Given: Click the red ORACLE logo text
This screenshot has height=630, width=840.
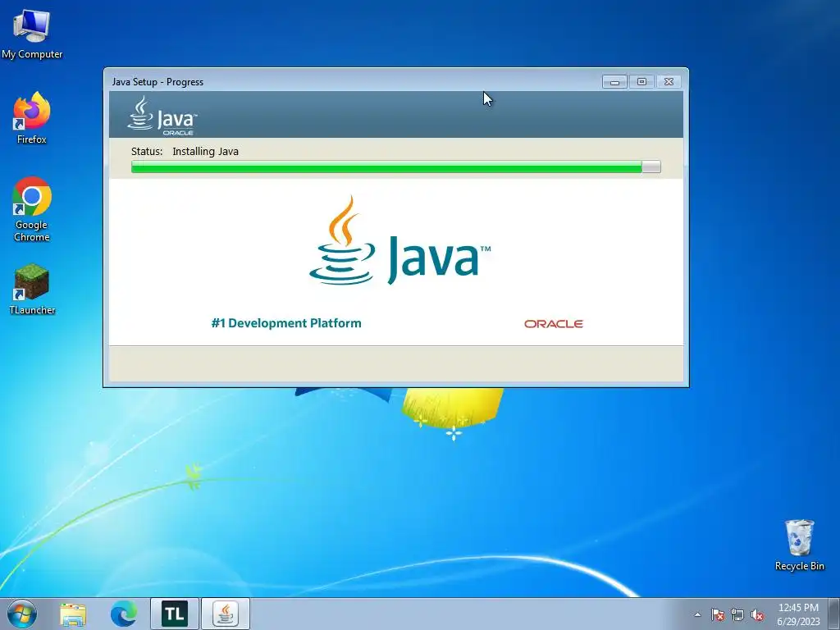Looking at the screenshot, I should (554, 323).
